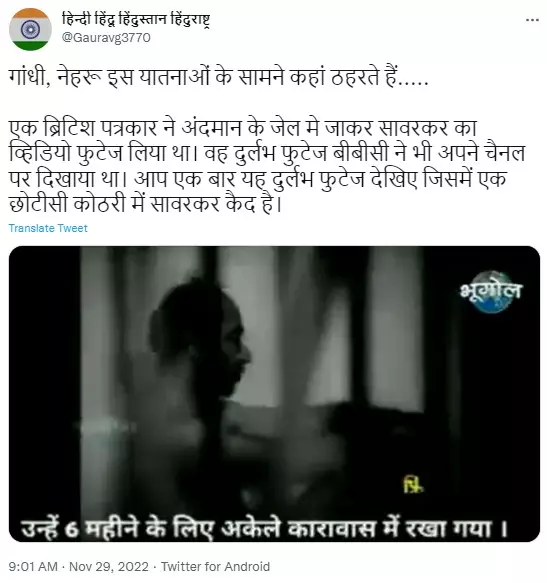The image size is (547, 583).
Task: Select the tweet line starting गांधी, नेहरू
Action: (219, 77)
